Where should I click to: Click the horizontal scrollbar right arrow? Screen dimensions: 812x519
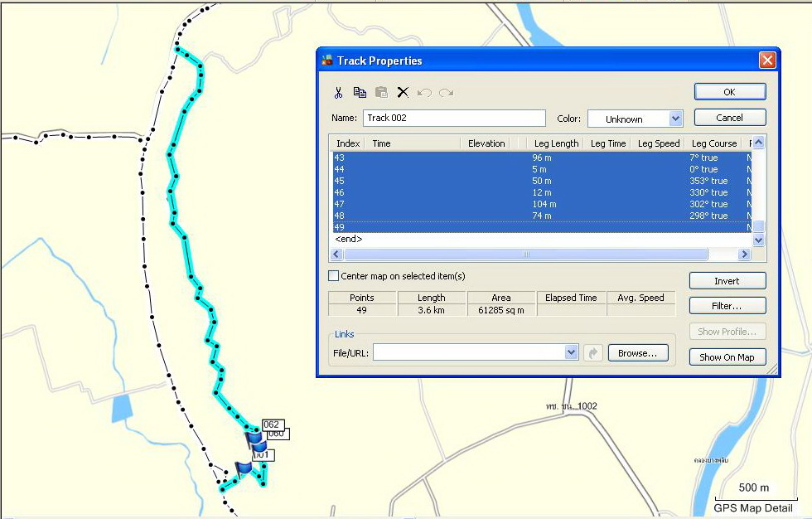744,255
